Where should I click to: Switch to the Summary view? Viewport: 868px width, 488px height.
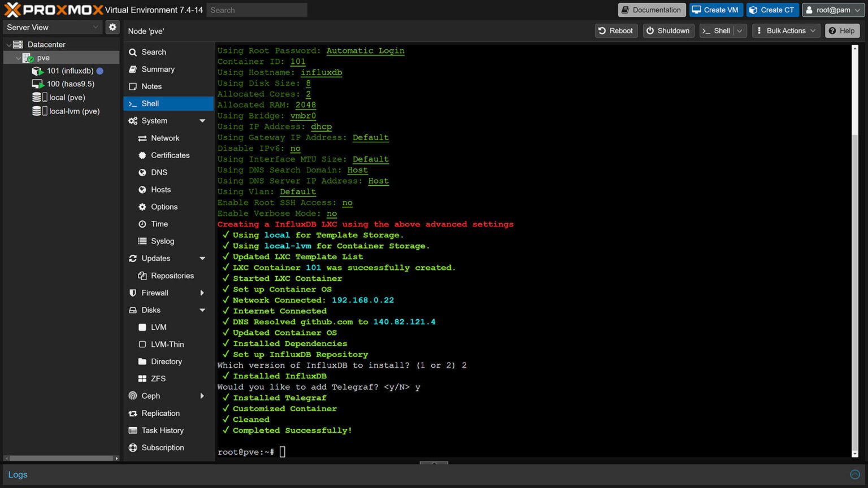point(158,69)
